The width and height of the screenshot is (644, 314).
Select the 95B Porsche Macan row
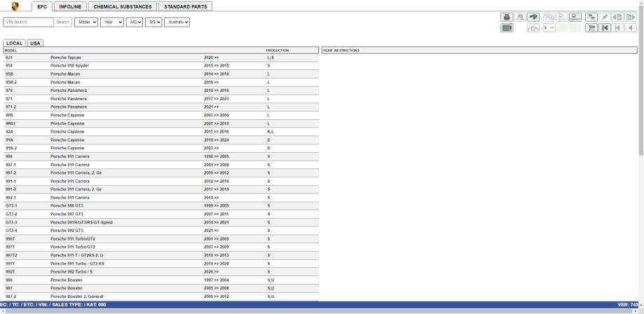161,74
